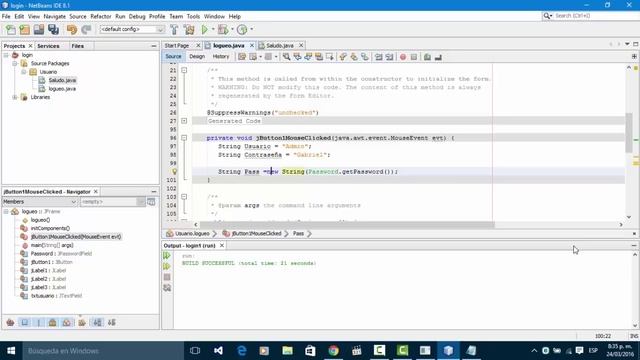
Task: Switch to the Services tab
Action: tap(48, 46)
